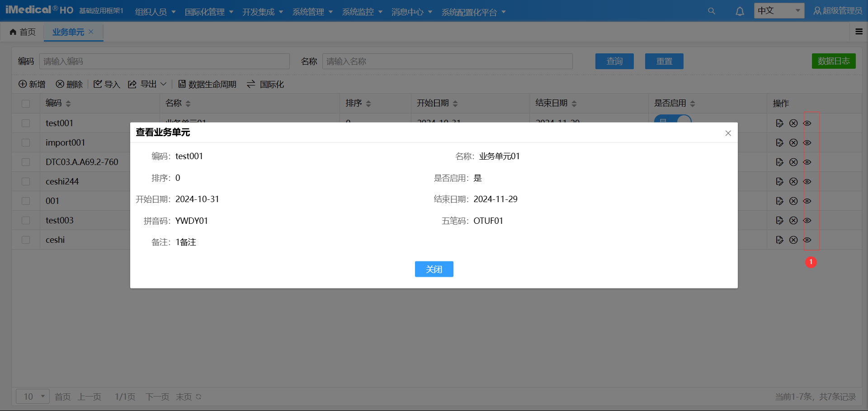Image resolution: width=868 pixels, height=411 pixels.
Task: Open the hamburger menu at right of tabs
Action: tap(859, 32)
